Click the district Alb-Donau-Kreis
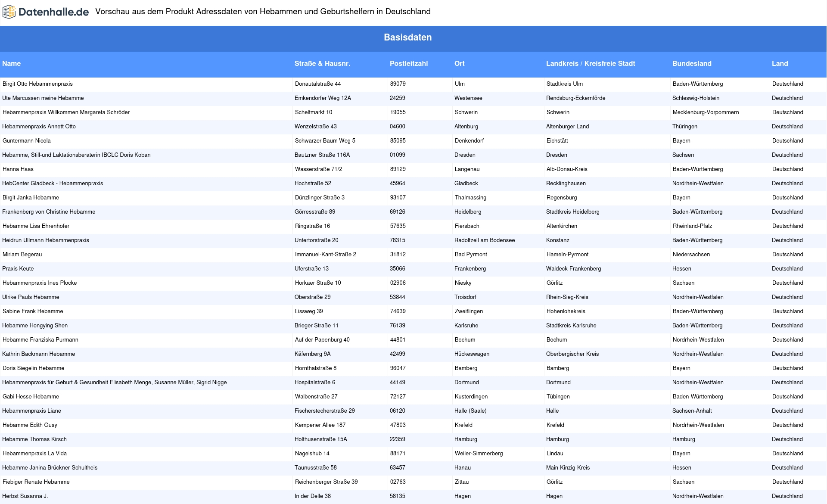The height and width of the screenshot is (504, 827). 567,169
